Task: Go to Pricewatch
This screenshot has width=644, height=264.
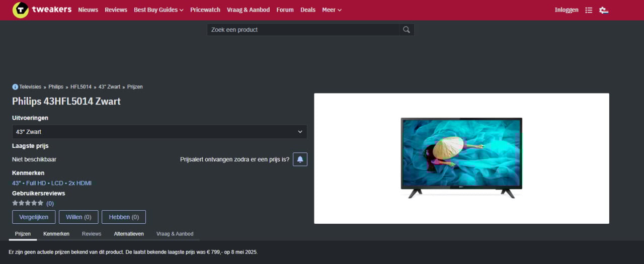Action: pos(205,10)
